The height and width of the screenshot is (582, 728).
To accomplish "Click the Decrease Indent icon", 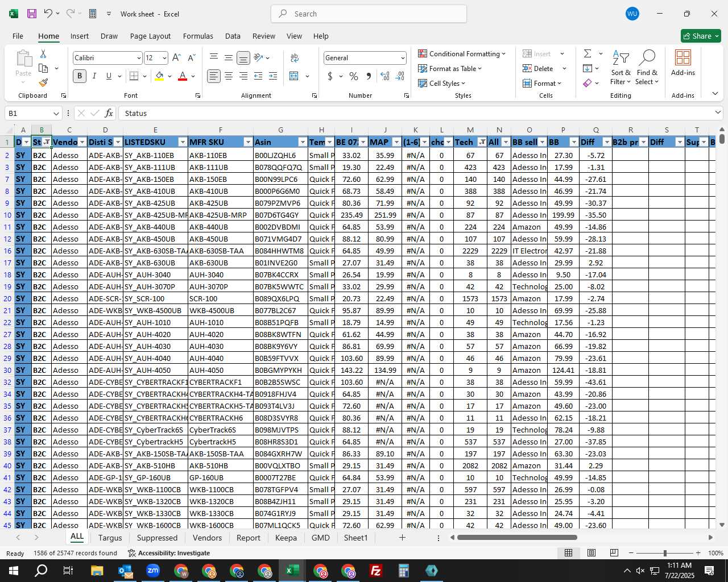I will [x=258, y=76].
